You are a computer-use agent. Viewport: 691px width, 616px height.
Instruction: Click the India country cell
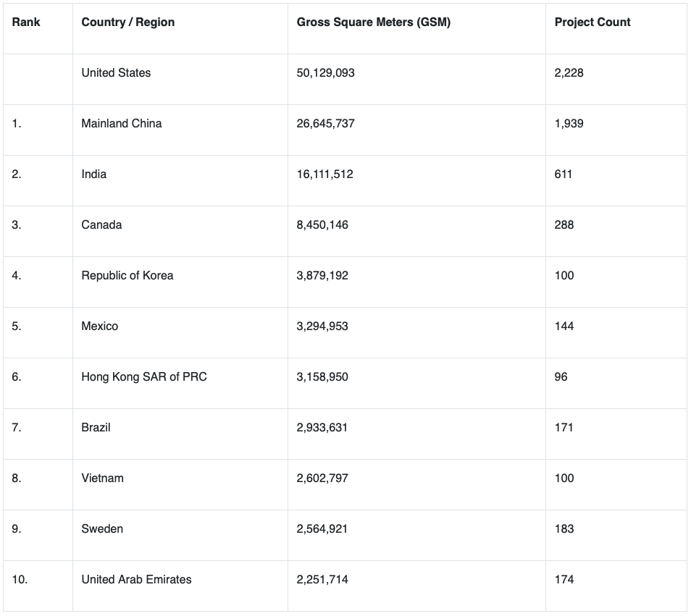tap(93, 174)
